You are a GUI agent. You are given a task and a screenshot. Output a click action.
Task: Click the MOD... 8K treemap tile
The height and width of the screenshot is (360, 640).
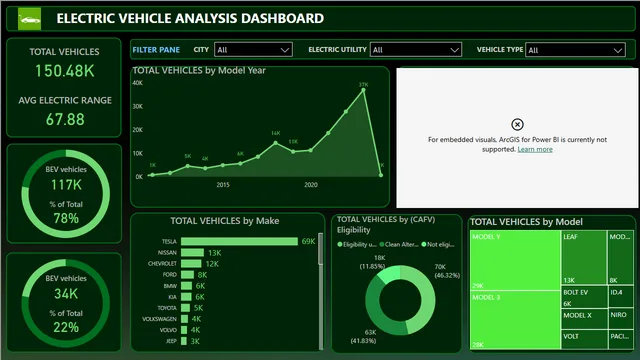pyautogui.click(x=620, y=258)
